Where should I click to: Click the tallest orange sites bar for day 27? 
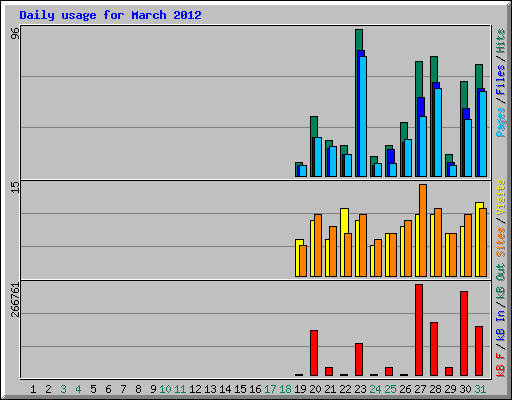point(423,230)
